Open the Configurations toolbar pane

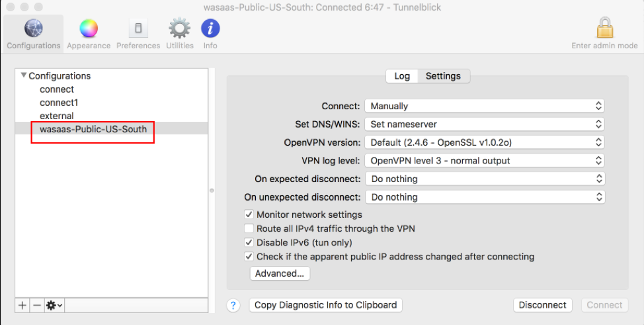click(33, 33)
